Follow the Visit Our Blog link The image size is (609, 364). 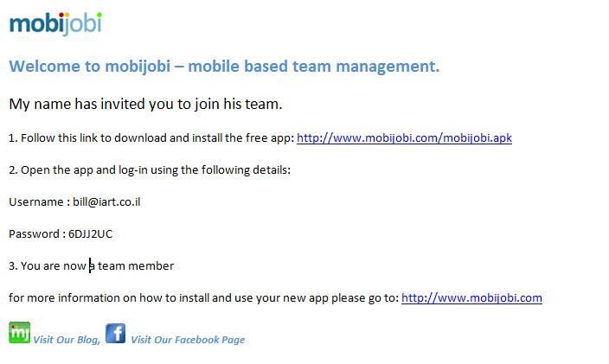click(x=66, y=340)
